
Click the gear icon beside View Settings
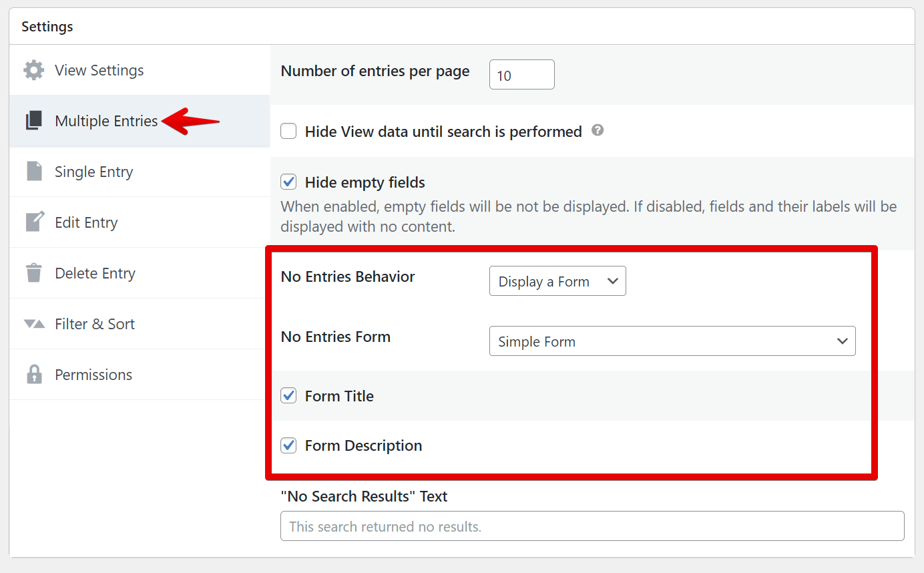click(x=34, y=70)
